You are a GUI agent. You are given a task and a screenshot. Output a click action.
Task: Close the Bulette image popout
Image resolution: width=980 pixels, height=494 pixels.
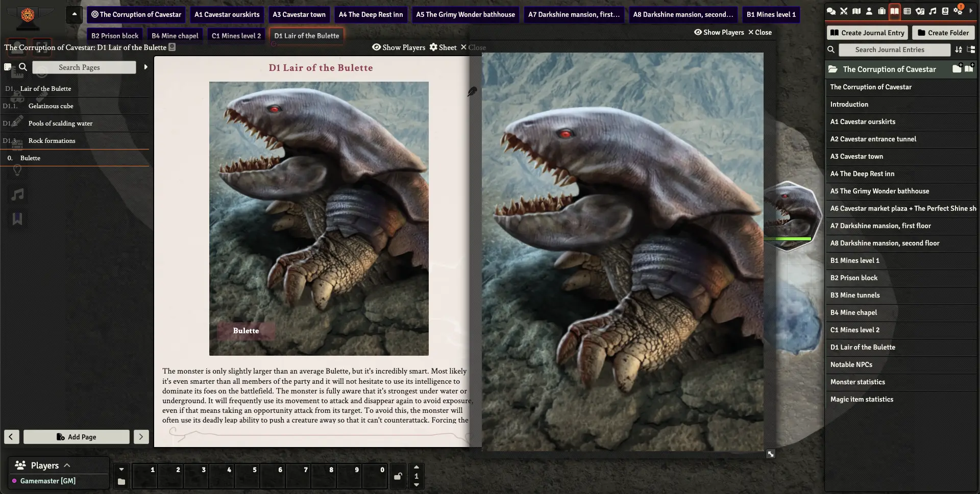click(x=760, y=32)
